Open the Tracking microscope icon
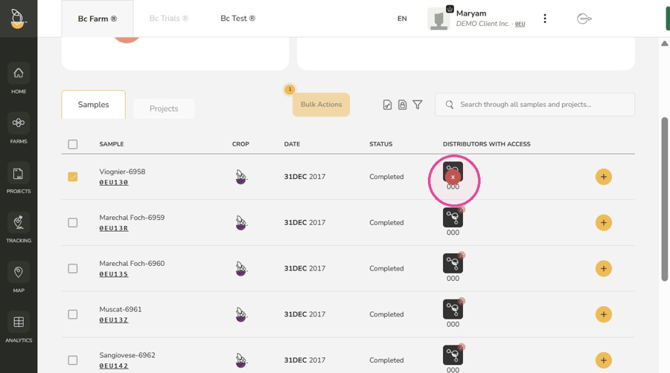This screenshot has width=670, height=373. (18, 222)
